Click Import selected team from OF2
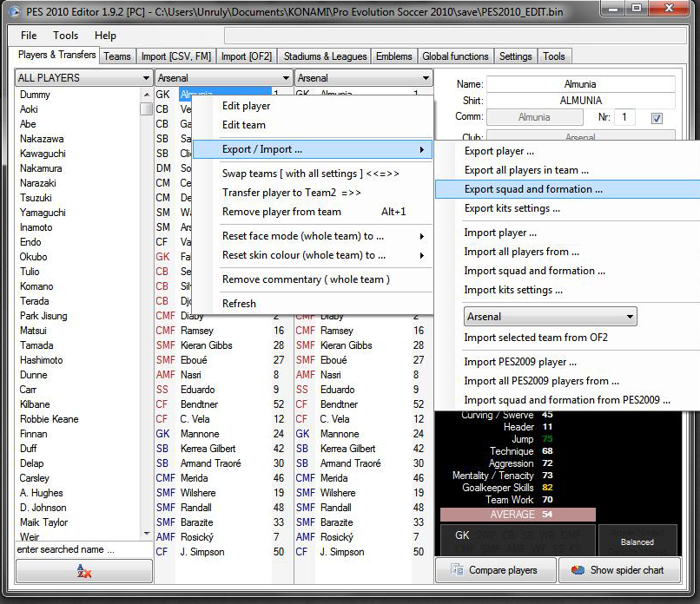The height and width of the screenshot is (604, 700). [536, 338]
